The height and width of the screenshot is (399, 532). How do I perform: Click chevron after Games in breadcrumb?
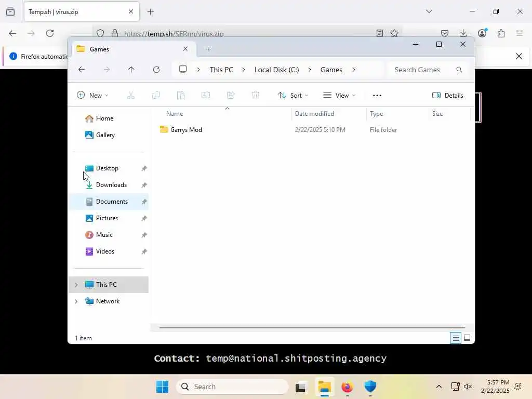pyautogui.click(x=353, y=70)
